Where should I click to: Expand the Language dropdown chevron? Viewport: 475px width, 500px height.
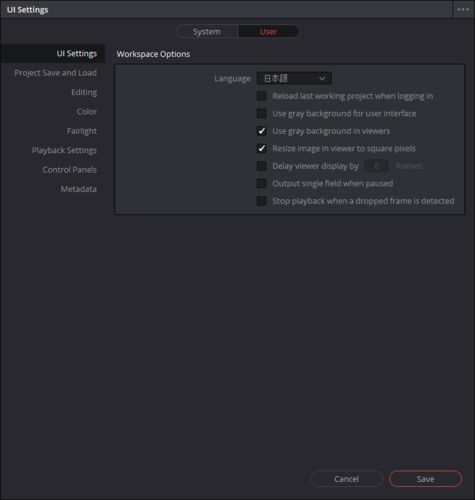coord(322,79)
